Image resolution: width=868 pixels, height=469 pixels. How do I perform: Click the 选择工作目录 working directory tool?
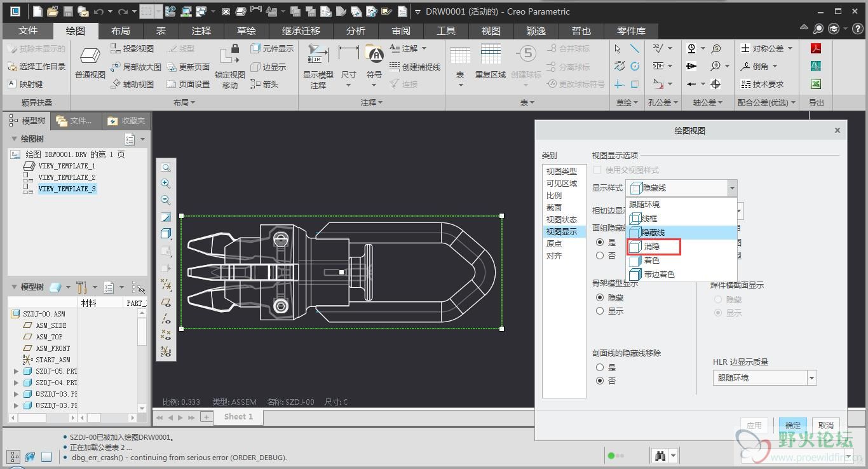[x=37, y=66]
